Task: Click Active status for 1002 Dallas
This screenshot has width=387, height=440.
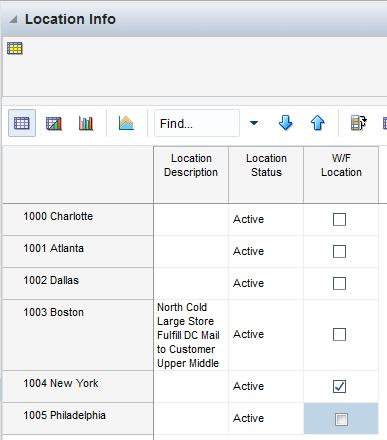Action: point(266,284)
